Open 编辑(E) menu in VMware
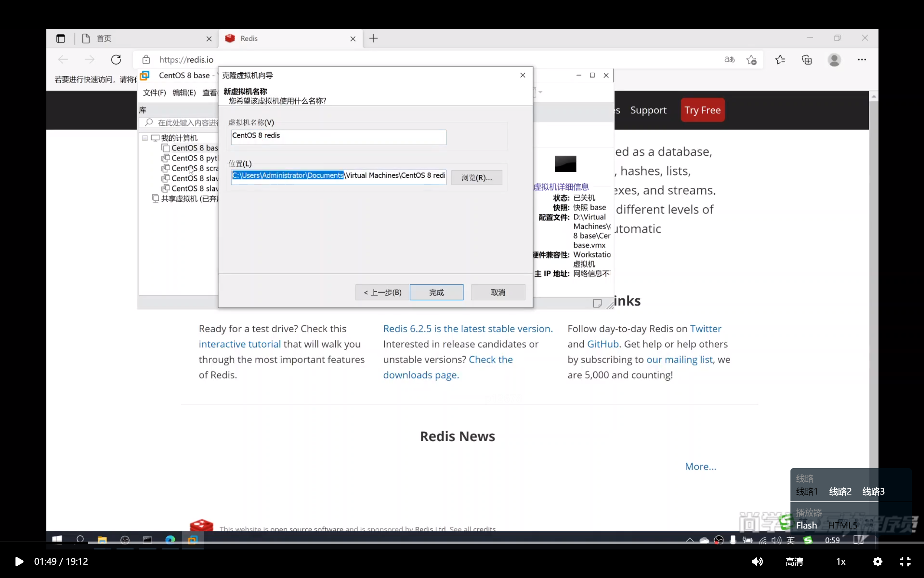924x578 pixels. point(184,92)
